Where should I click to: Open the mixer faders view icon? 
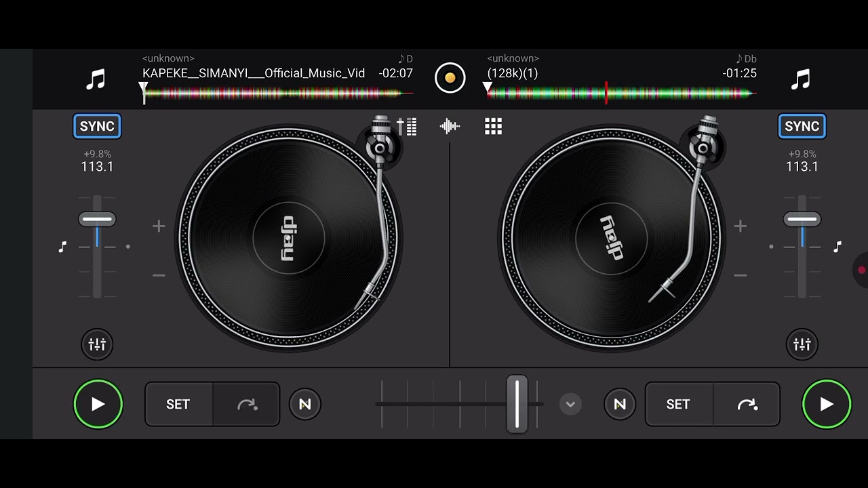click(x=407, y=126)
